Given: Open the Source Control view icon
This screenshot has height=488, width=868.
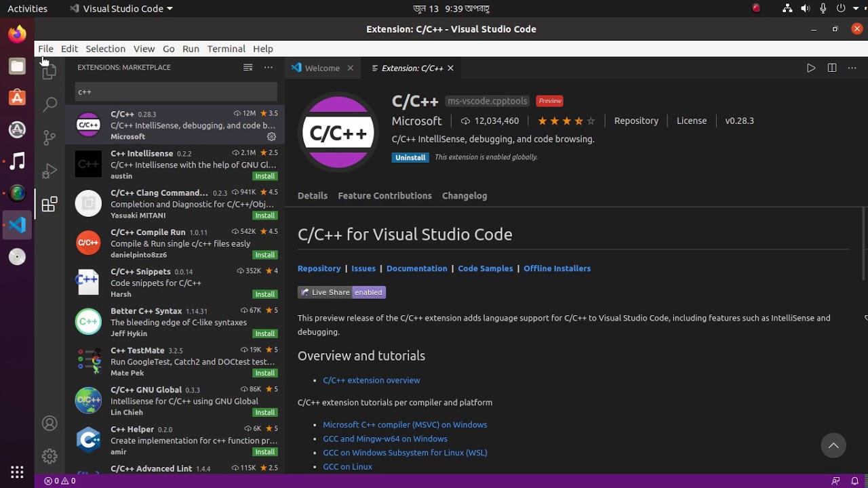Looking at the screenshot, I should [x=50, y=138].
